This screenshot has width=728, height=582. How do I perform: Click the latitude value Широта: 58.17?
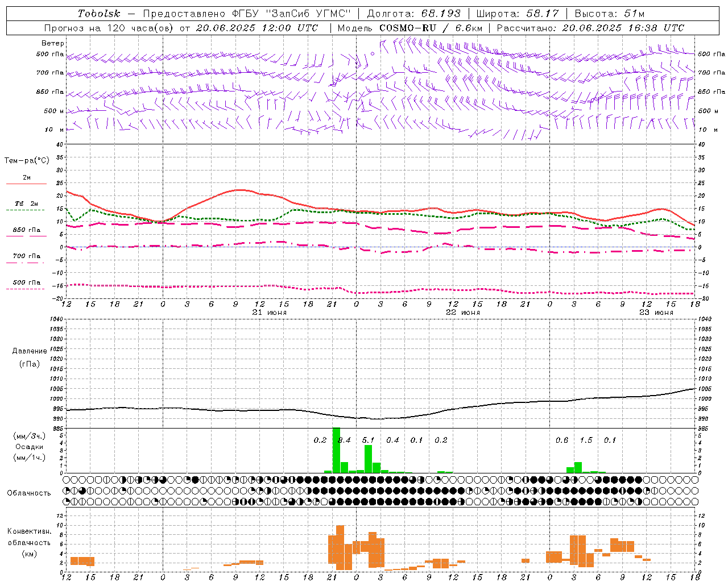coord(518,14)
